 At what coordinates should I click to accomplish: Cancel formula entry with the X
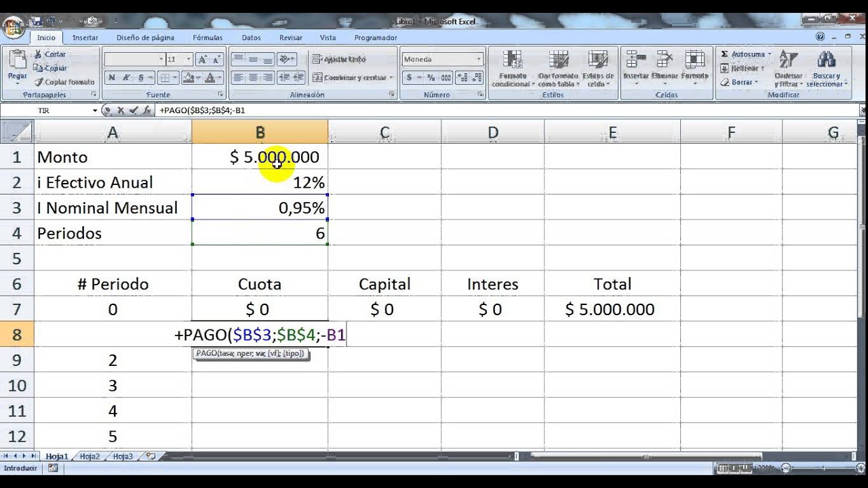click(x=121, y=110)
